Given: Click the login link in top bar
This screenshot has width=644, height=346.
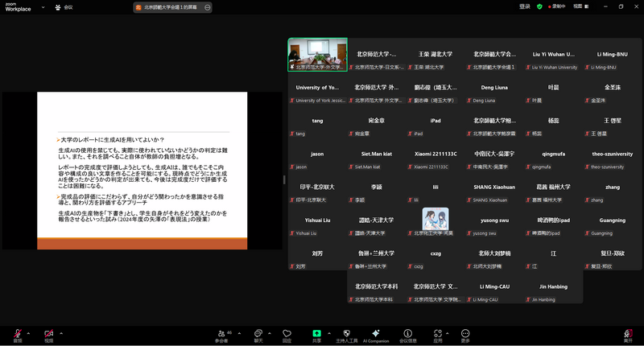Looking at the screenshot, I should pyautogui.click(x=525, y=6).
